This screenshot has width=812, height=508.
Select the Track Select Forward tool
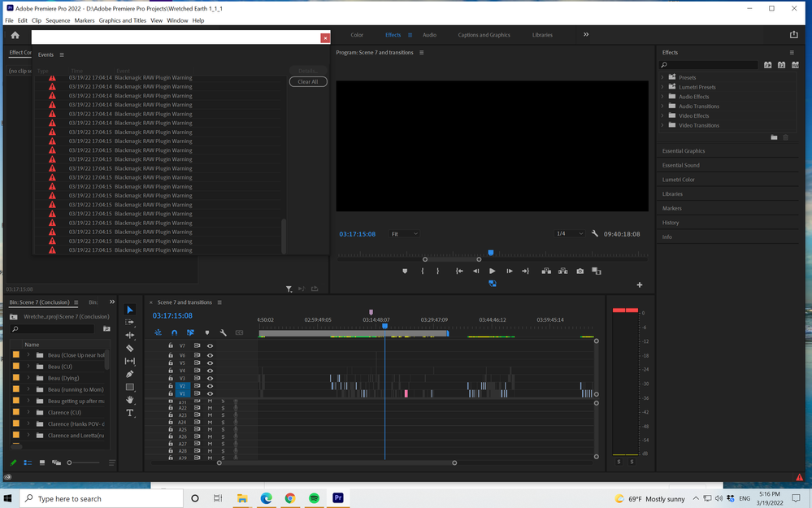coord(130,322)
